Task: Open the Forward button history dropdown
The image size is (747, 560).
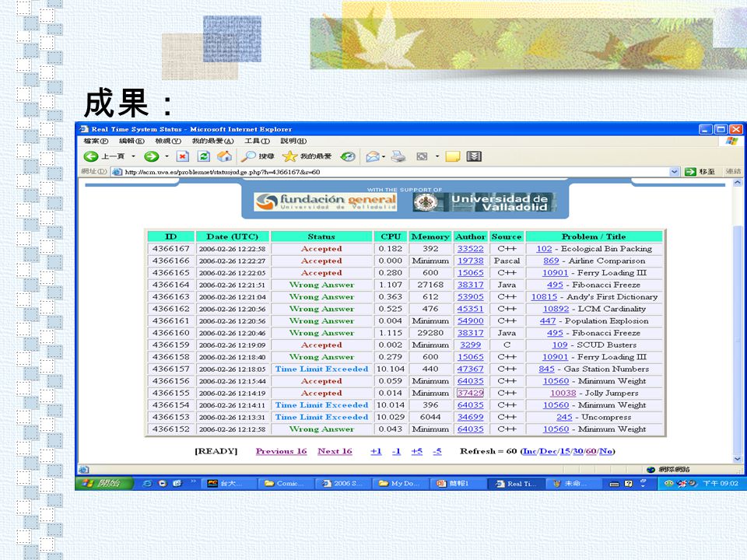Action: 167,156
